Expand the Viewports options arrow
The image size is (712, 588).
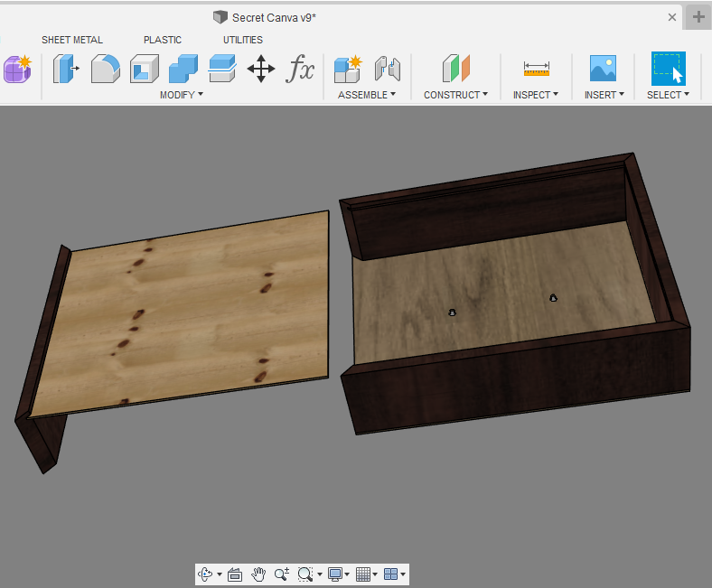click(x=403, y=574)
